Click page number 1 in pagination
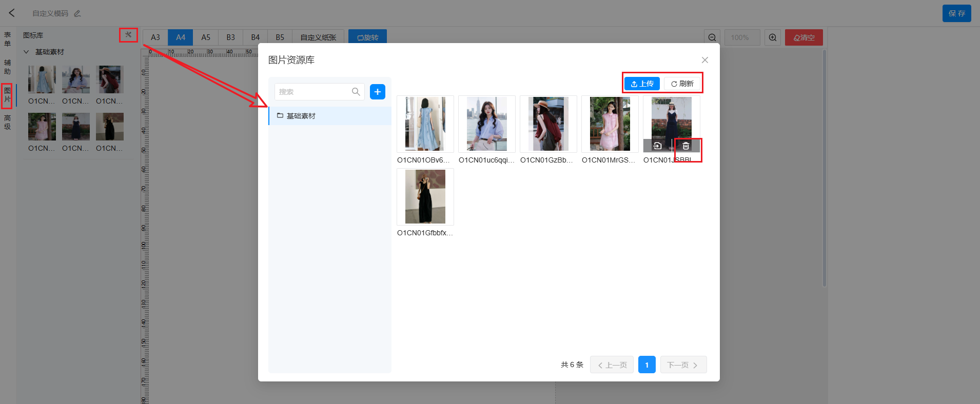Viewport: 980px width, 404px height. (x=646, y=365)
